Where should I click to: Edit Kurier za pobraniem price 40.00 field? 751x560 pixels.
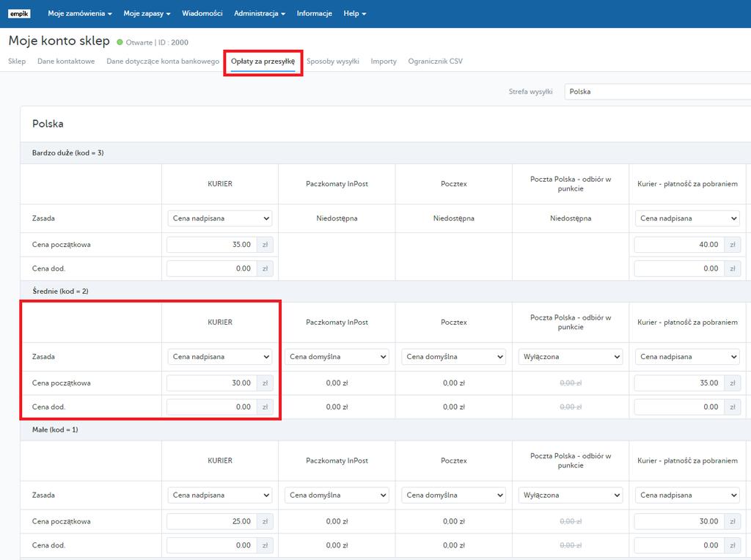pyautogui.click(x=679, y=245)
